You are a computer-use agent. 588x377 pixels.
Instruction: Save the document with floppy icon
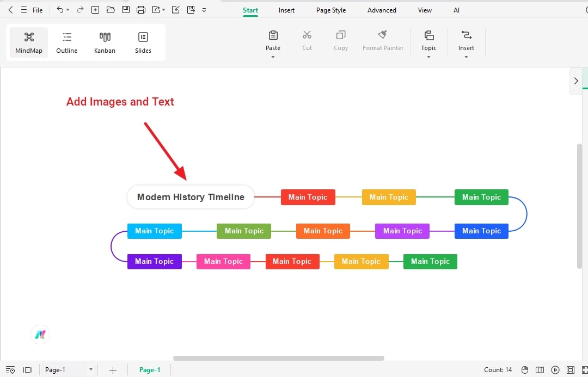[126, 10]
